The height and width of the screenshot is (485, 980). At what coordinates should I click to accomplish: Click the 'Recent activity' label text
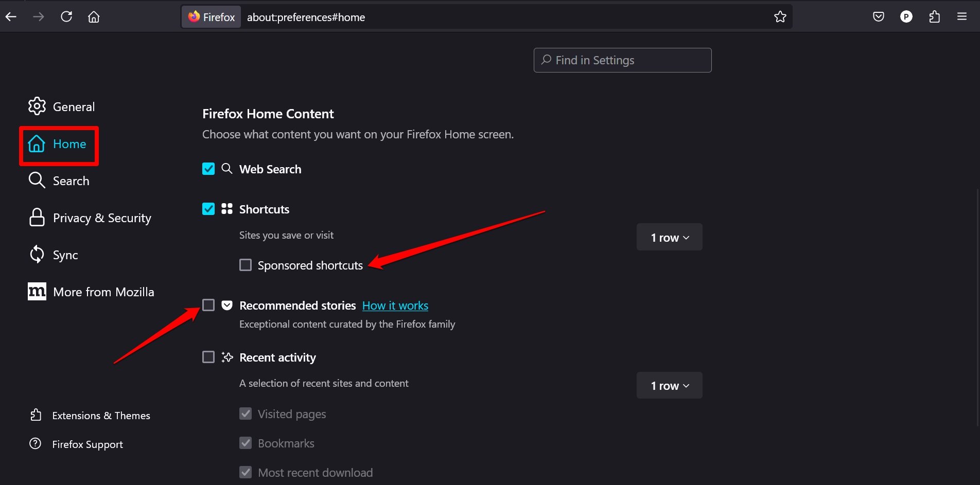click(x=277, y=357)
